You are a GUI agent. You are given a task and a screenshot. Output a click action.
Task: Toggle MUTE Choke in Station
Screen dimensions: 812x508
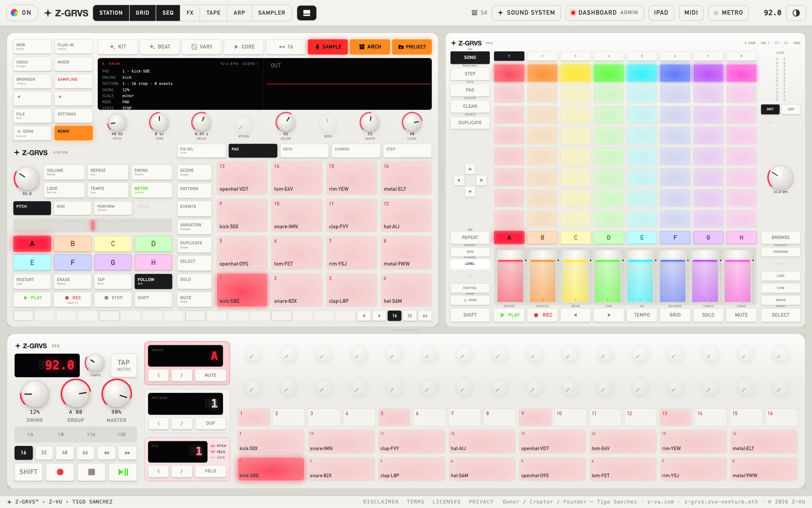194,299
